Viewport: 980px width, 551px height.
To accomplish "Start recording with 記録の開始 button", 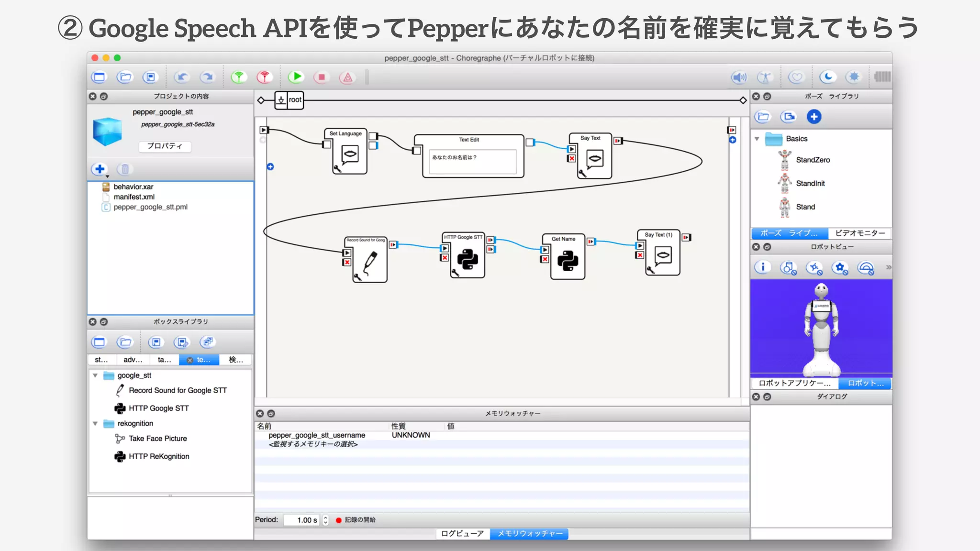I will [x=355, y=520].
